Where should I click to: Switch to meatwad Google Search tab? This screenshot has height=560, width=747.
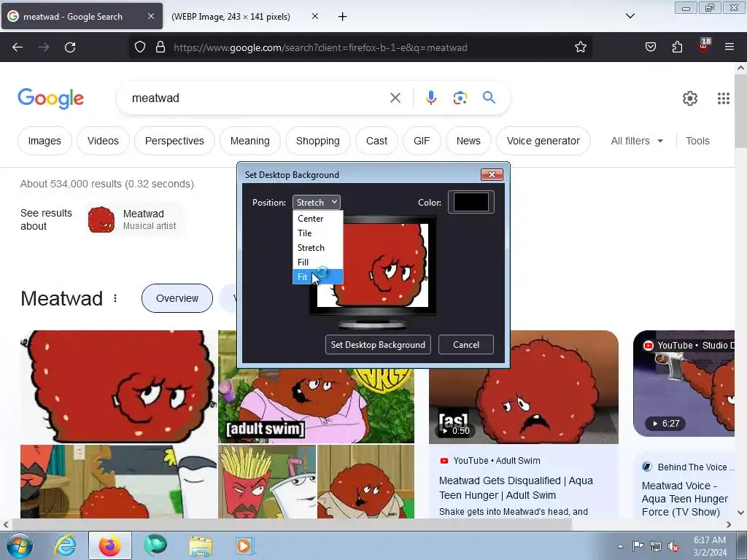click(x=72, y=17)
